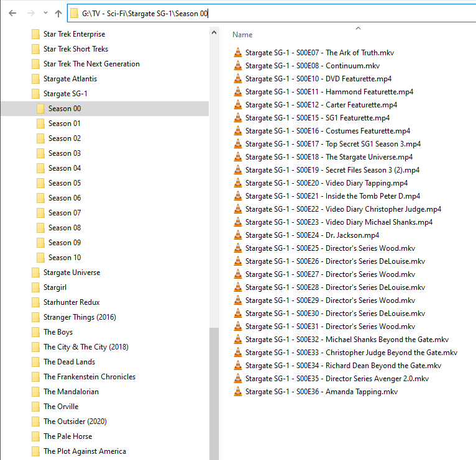Select The Boys folder
The height and width of the screenshot is (460, 476).
coord(58,331)
